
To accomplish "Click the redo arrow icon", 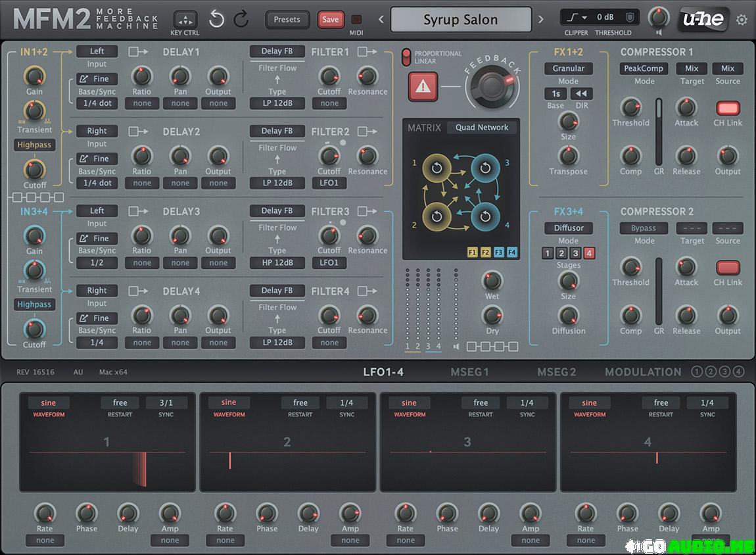I will pyautogui.click(x=241, y=19).
